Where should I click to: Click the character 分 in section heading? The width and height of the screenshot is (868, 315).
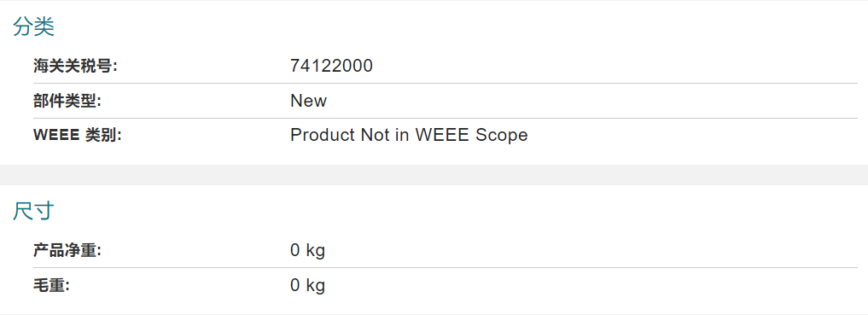tap(23, 26)
